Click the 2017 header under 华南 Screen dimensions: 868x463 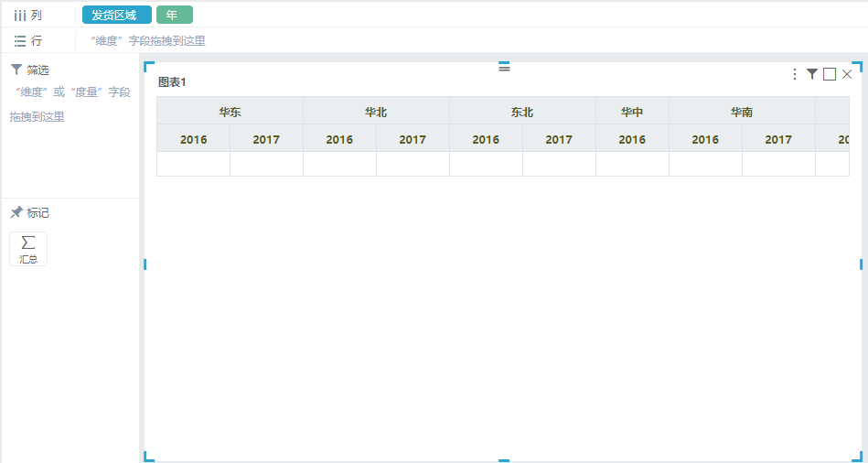[x=778, y=140]
